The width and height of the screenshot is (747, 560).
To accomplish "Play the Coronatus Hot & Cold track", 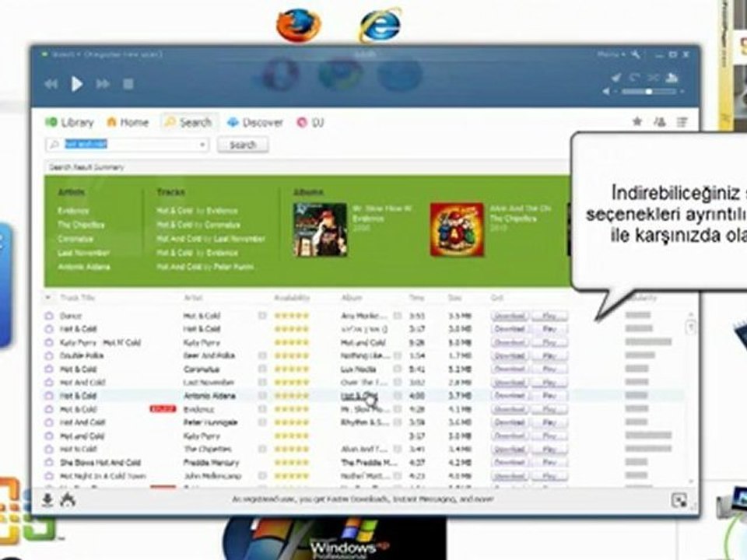I will 549,369.
